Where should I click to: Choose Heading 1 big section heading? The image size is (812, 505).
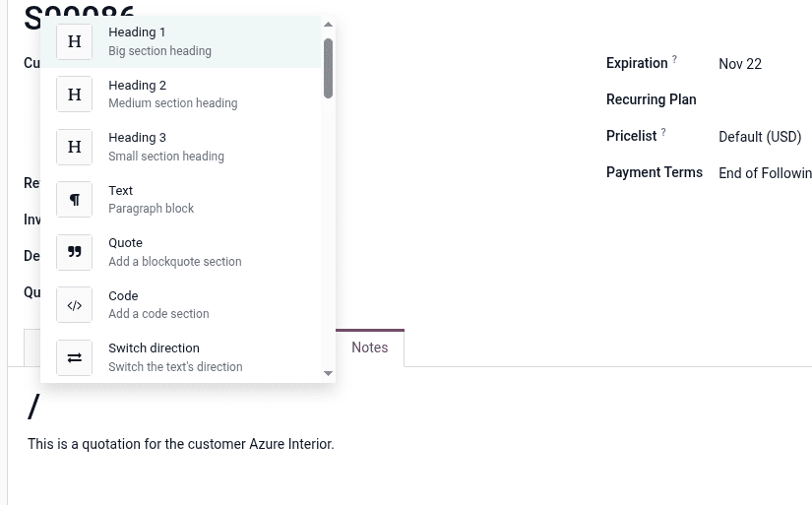click(x=181, y=41)
